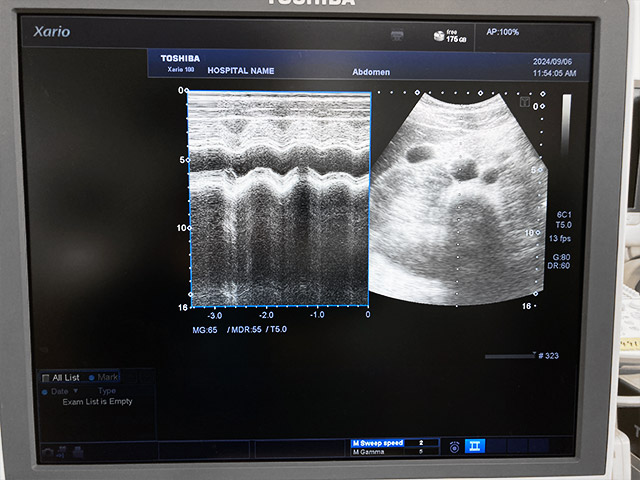
Task: Click the time 11:54:05 AM
Action: point(554,73)
